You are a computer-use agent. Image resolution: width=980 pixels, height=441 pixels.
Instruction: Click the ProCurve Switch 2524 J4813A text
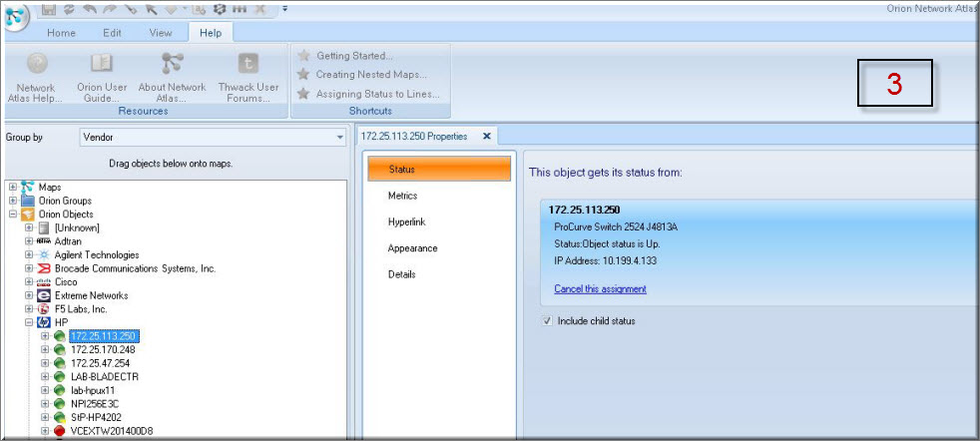click(616, 226)
